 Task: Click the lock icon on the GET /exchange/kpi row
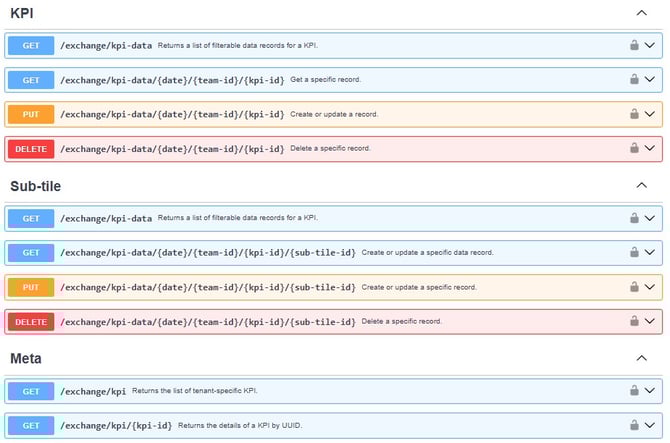[x=634, y=390]
